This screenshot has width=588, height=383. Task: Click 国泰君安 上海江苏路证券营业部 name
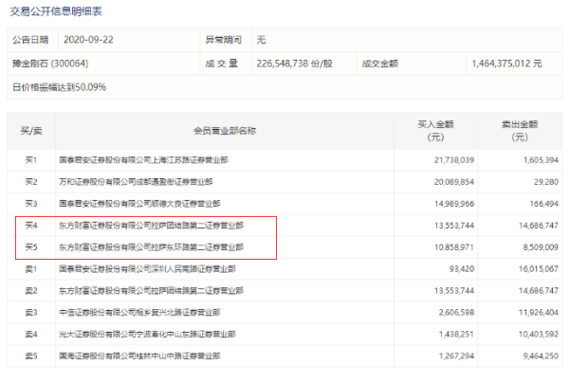point(143,160)
